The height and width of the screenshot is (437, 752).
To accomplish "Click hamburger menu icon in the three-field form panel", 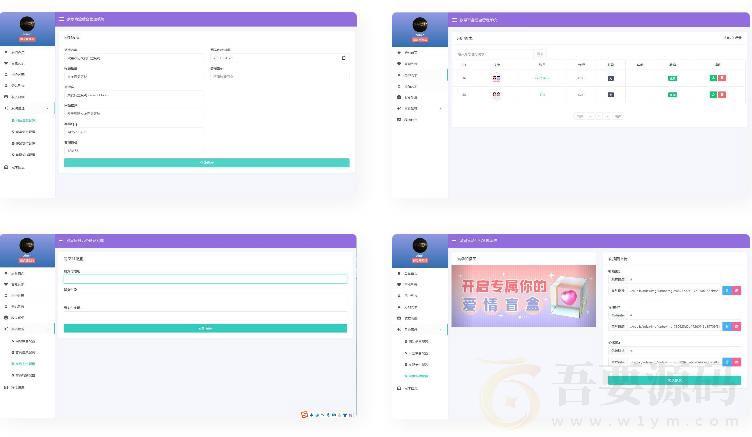I will click(61, 240).
